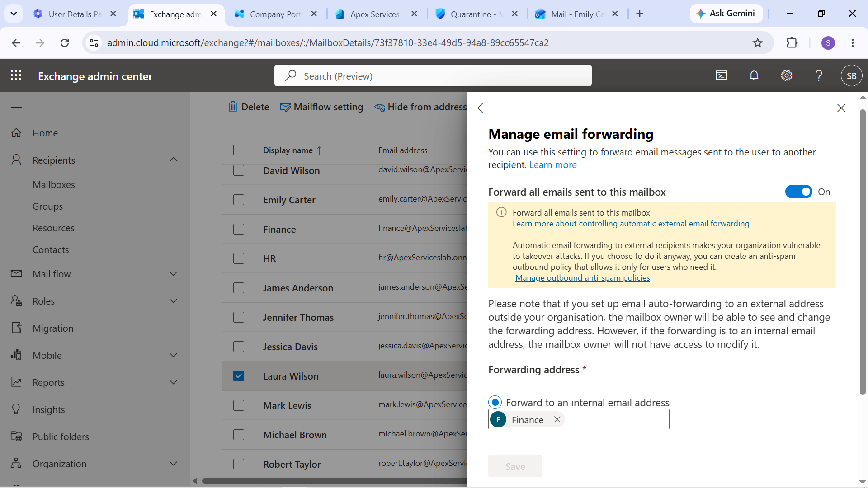Viewport: 868px width, 488px height.
Task: Click the Save button
Action: (515, 466)
